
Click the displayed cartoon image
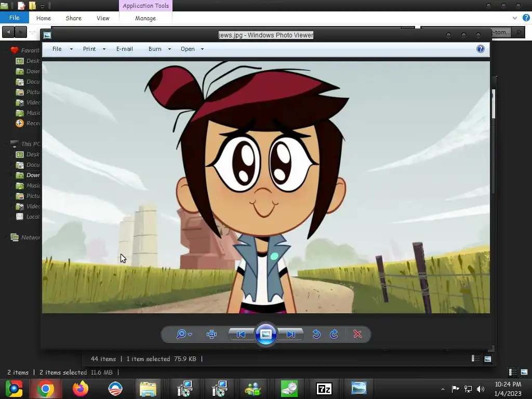click(x=266, y=187)
